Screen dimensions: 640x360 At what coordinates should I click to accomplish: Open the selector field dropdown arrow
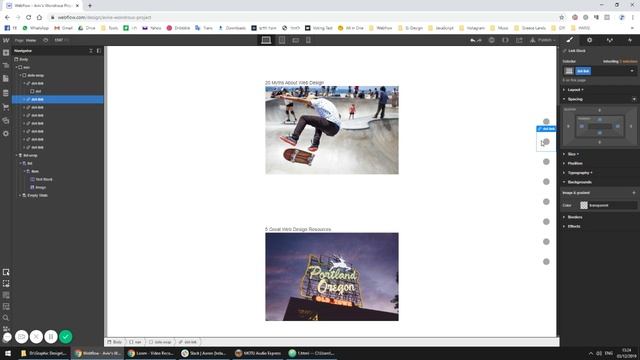point(632,71)
